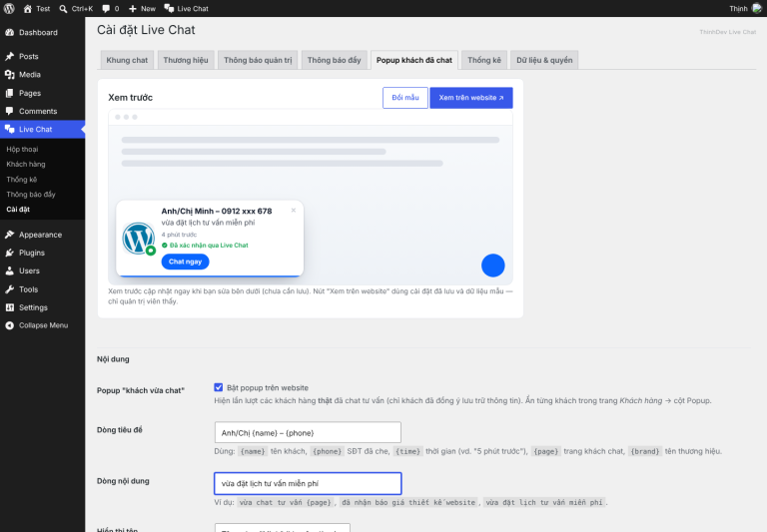
Task: Open the Users sidebar item
Action: (x=43, y=270)
